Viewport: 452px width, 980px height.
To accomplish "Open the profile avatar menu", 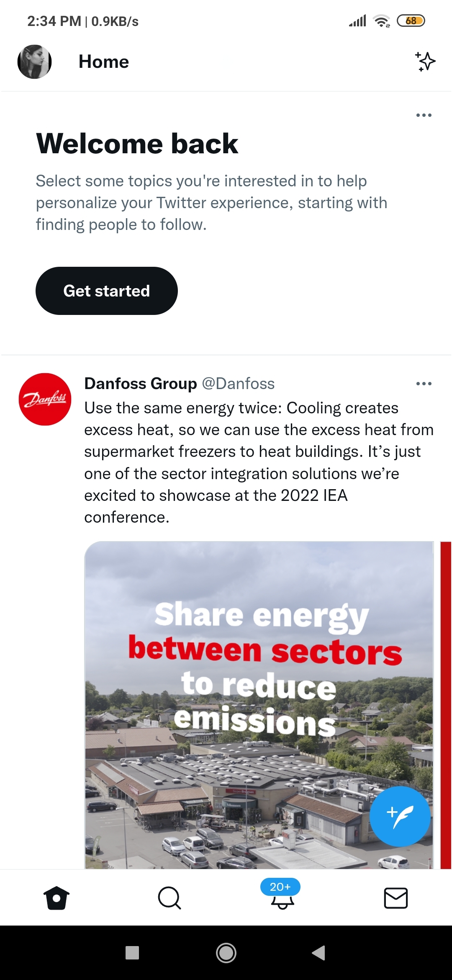I will (x=34, y=62).
